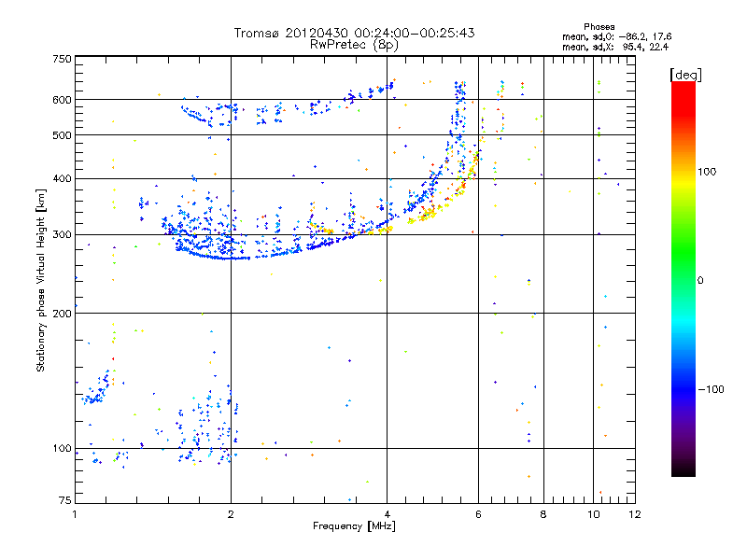Click the 'Phases' header text
The width and height of the screenshot is (747, 560).
pos(599,27)
